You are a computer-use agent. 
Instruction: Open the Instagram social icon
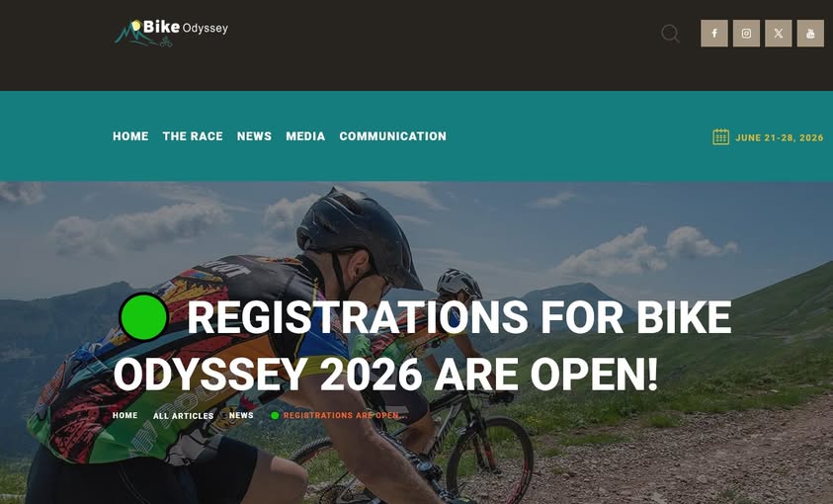click(x=746, y=34)
